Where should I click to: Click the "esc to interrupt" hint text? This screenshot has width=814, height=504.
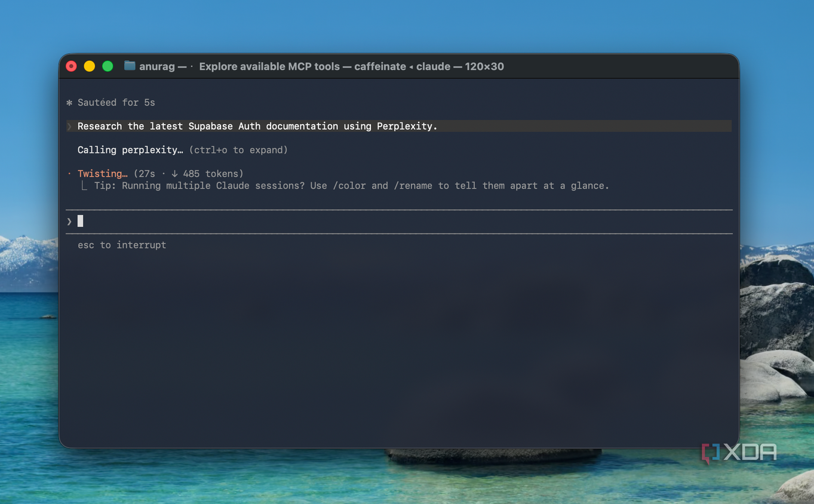coord(122,245)
